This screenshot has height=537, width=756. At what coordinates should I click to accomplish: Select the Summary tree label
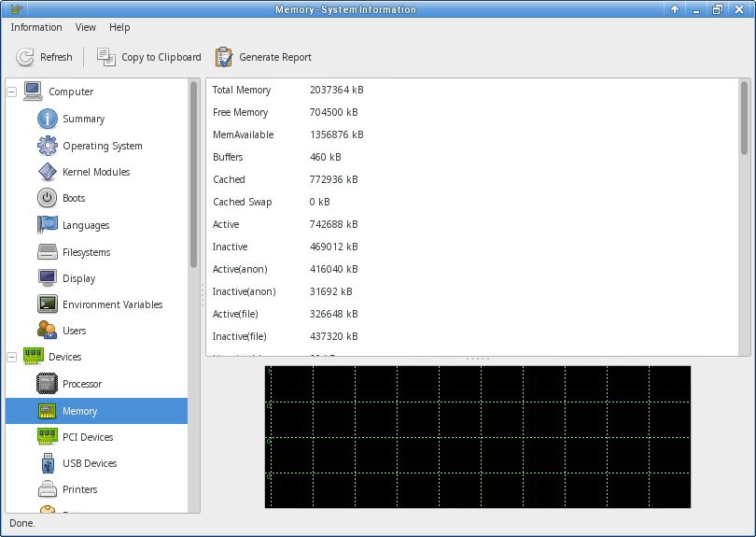pyautogui.click(x=83, y=119)
